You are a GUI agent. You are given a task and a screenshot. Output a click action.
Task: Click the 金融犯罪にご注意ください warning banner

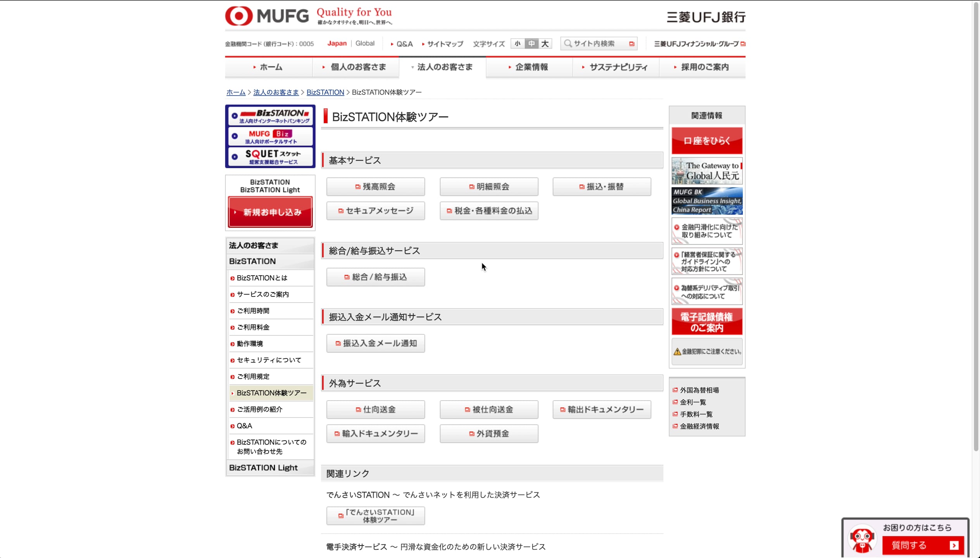[707, 351]
